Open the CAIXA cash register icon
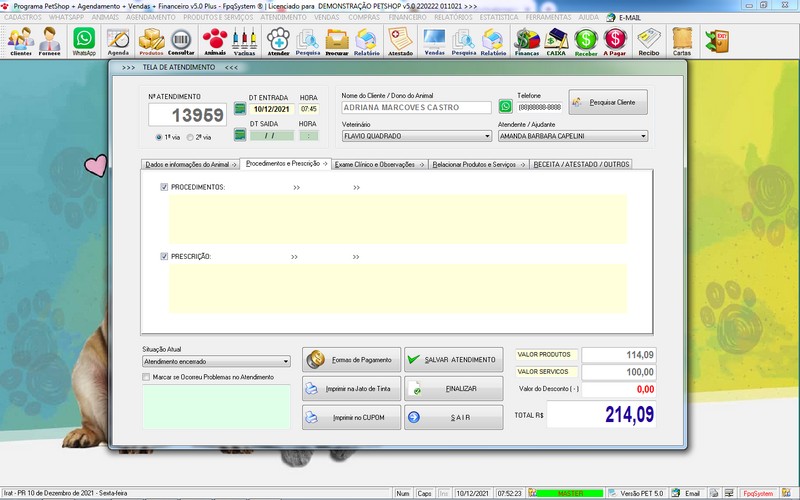The height and width of the screenshot is (500, 800). click(x=556, y=41)
